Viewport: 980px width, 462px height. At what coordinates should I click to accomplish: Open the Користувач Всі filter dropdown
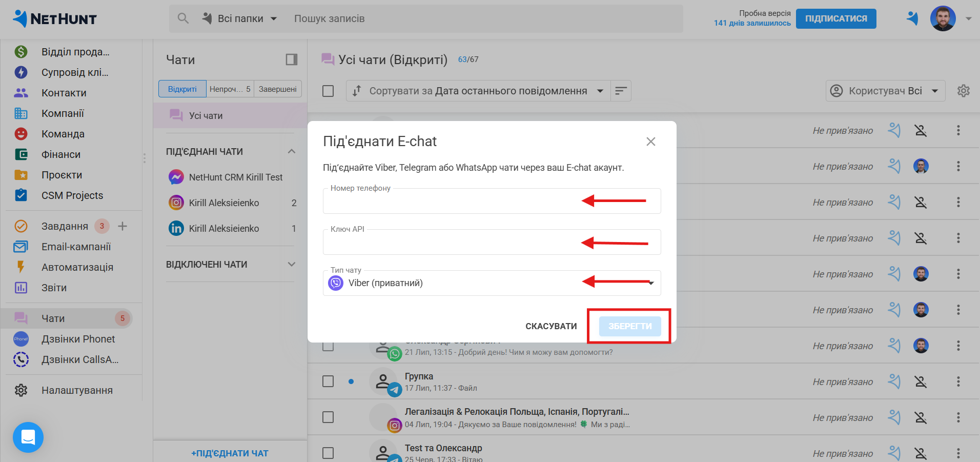[x=885, y=91]
